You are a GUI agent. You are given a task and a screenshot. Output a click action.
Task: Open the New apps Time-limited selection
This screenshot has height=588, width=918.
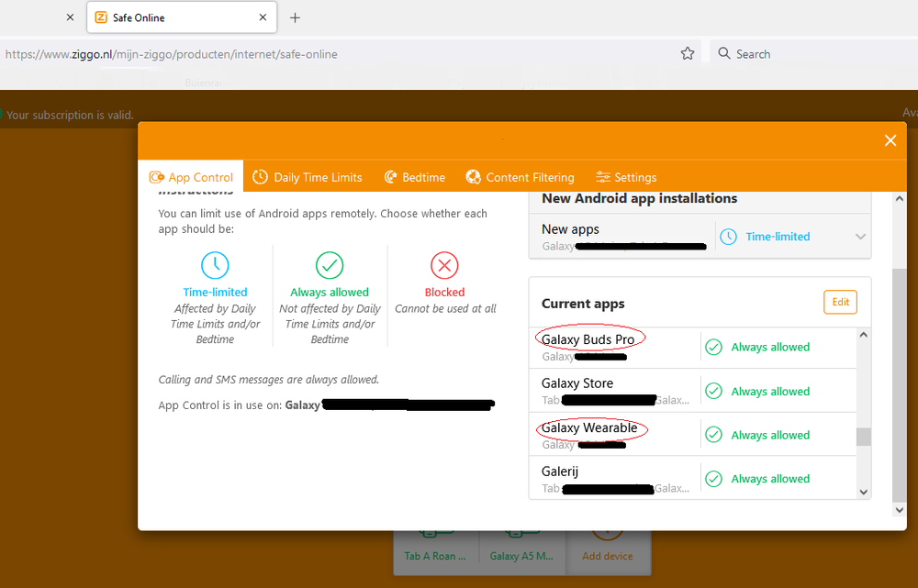click(793, 237)
